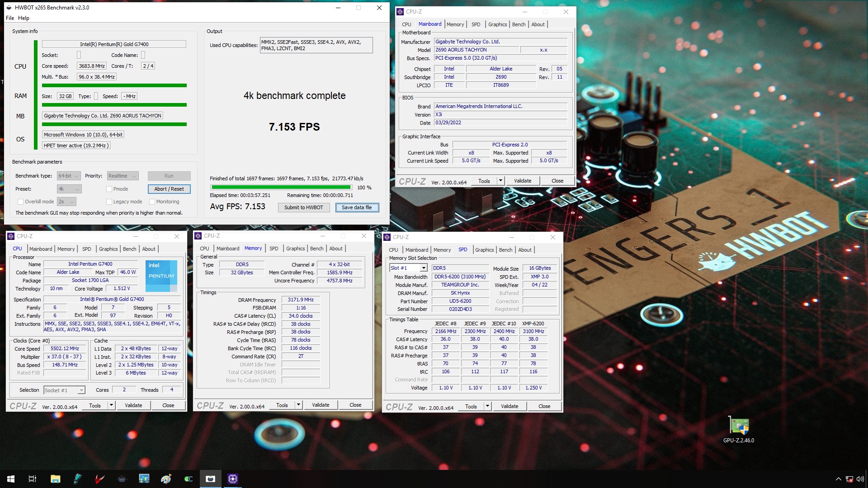Screen dimensions: 868x488
Task: Expand the Tools arrow in the CPU-Z Mainboard window
Action: click(500, 181)
